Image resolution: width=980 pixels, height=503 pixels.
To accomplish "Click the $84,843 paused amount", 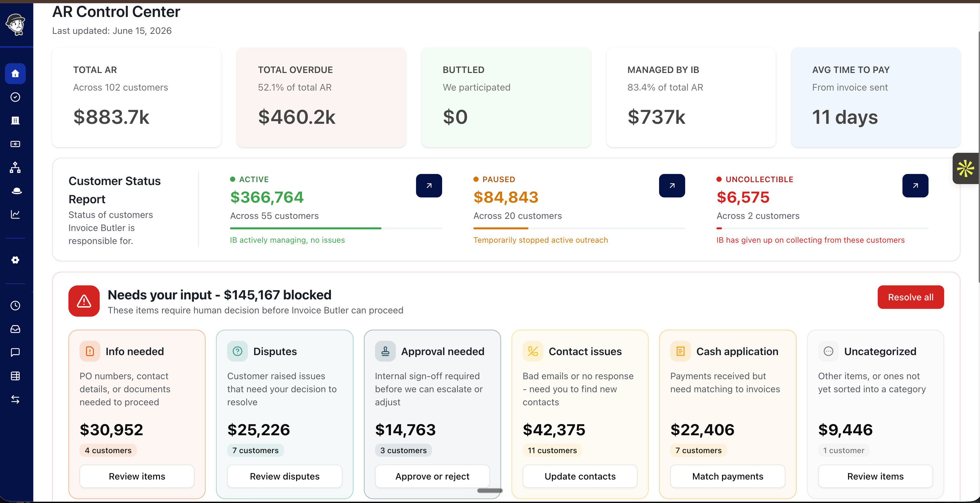I will tap(506, 197).
